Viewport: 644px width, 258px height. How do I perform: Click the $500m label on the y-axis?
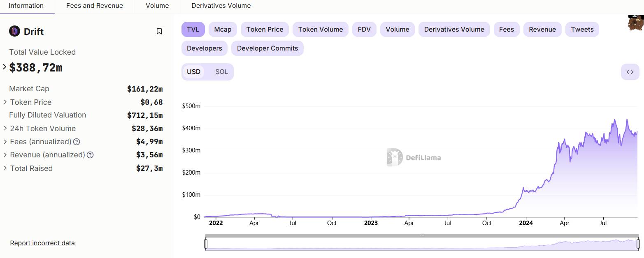(191, 106)
